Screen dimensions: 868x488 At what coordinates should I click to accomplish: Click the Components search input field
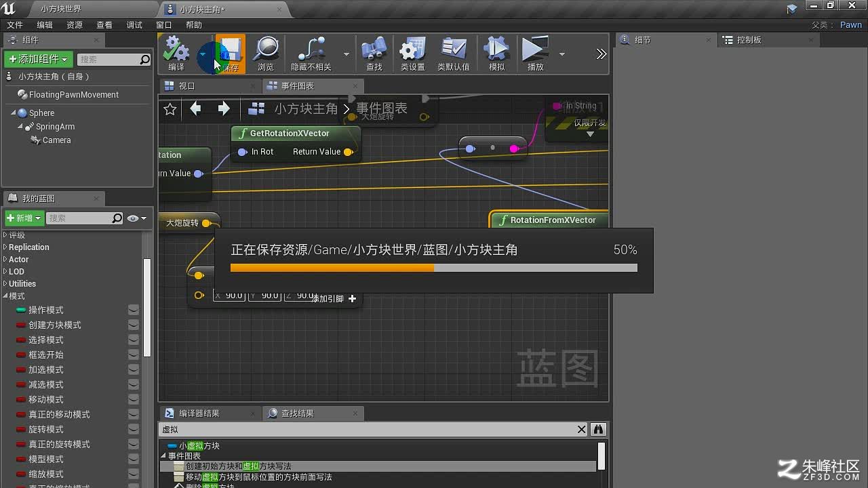point(113,60)
